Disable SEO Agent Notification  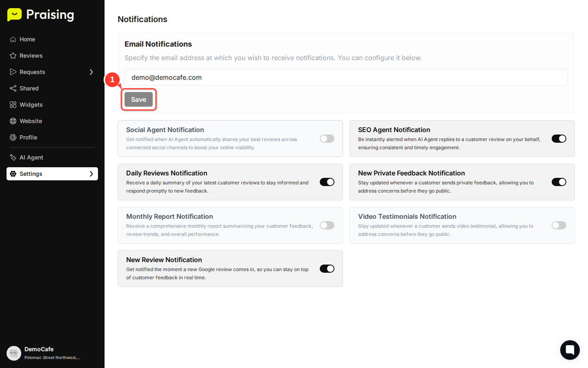(559, 139)
